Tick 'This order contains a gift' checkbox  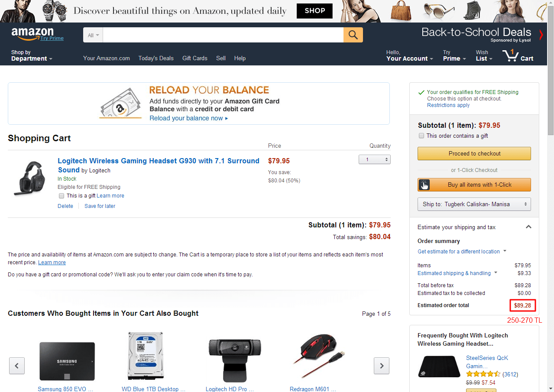[421, 136]
